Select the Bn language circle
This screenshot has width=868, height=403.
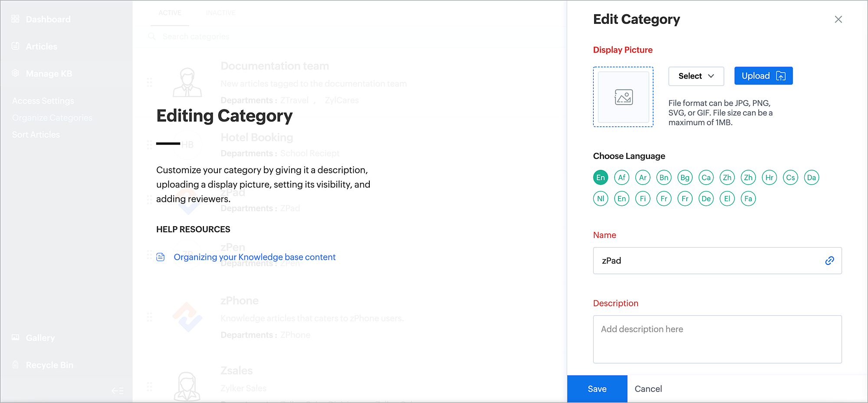coord(664,177)
